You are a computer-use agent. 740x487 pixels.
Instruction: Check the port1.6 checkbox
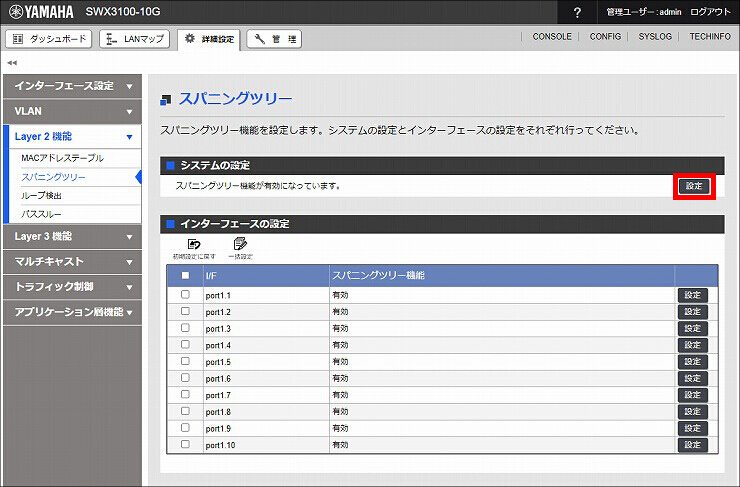tap(185, 378)
